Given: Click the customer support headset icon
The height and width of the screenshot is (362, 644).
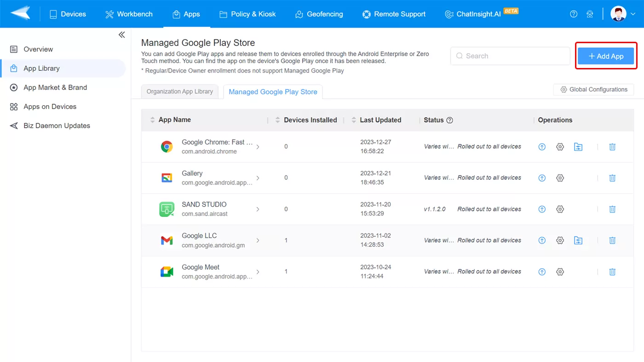Looking at the screenshot, I should (x=590, y=14).
